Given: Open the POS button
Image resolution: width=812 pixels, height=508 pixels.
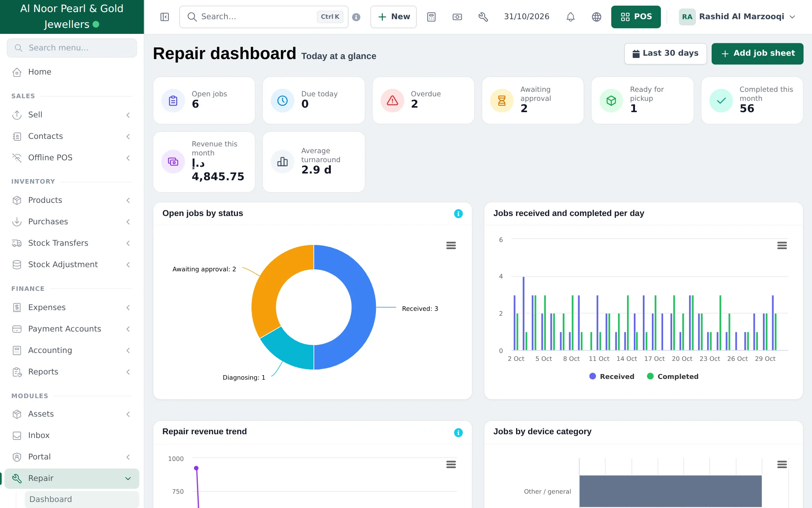Looking at the screenshot, I should pos(636,17).
